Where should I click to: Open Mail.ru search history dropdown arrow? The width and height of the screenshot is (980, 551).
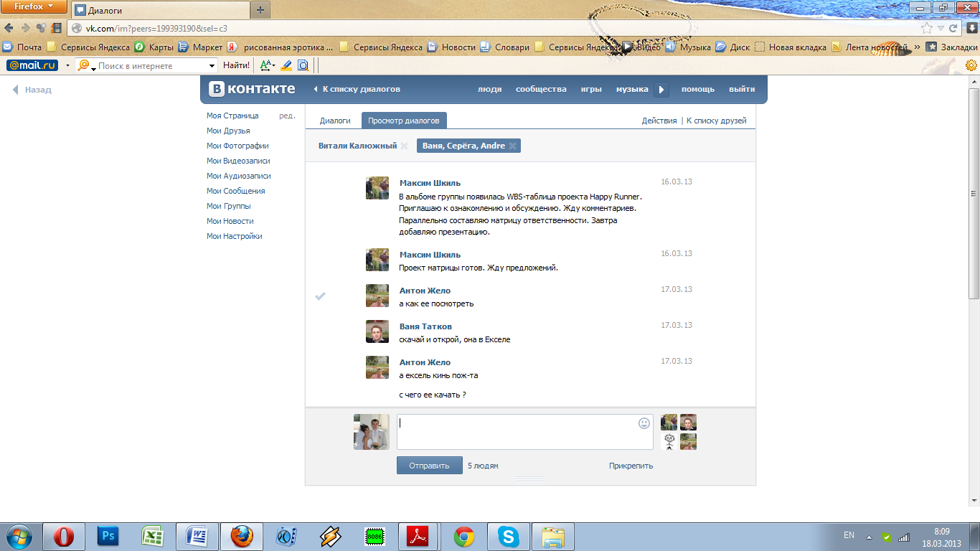tap(212, 66)
